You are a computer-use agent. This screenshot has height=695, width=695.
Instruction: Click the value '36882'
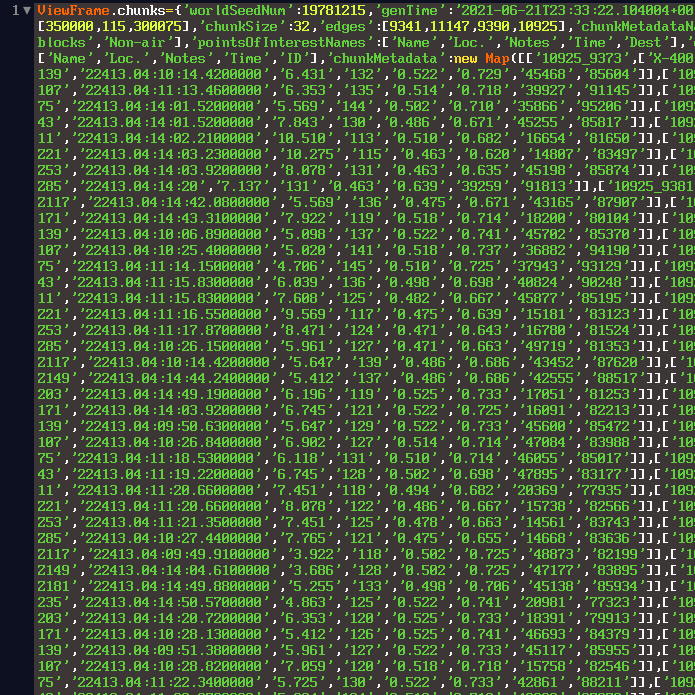pos(540,250)
